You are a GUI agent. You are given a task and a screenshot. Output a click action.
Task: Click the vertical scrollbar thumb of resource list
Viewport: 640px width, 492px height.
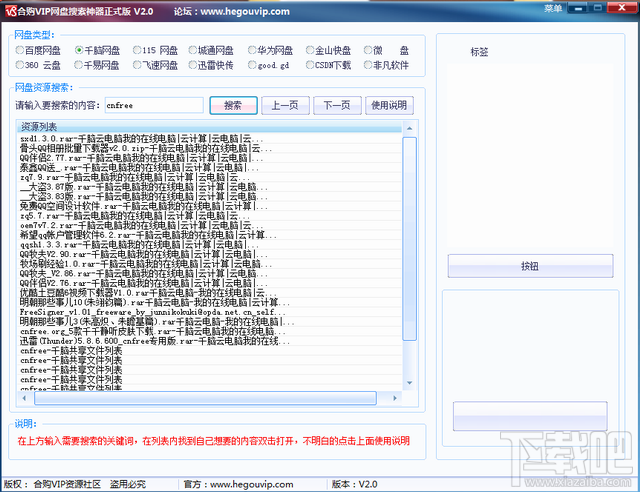[409, 239]
